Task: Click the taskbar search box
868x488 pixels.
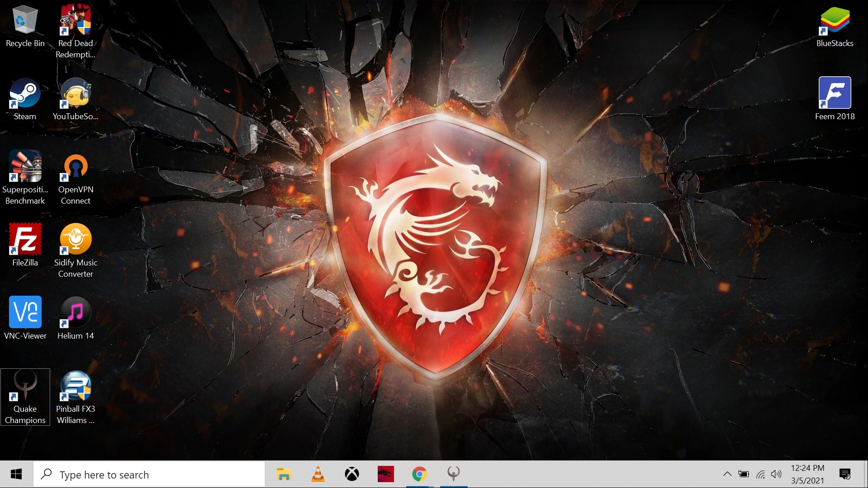Action: pos(149,474)
